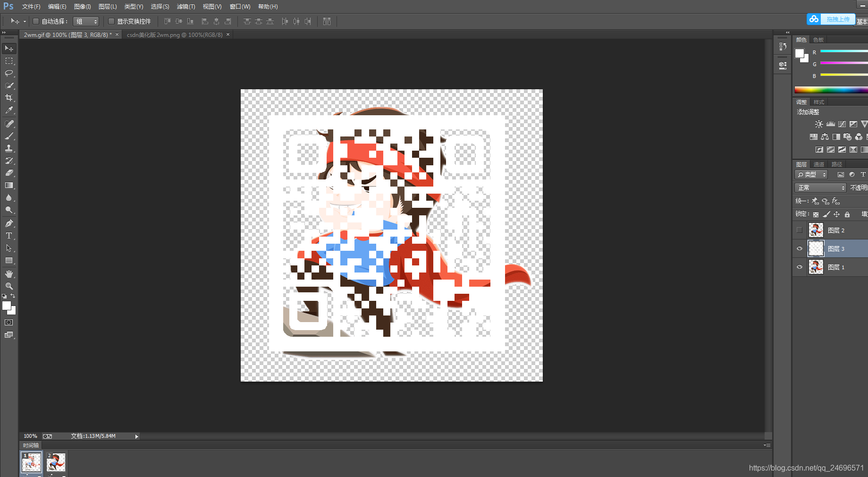The height and width of the screenshot is (477, 868).
Task: Select timeline frame 1 thumbnail
Action: pyautogui.click(x=31, y=462)
